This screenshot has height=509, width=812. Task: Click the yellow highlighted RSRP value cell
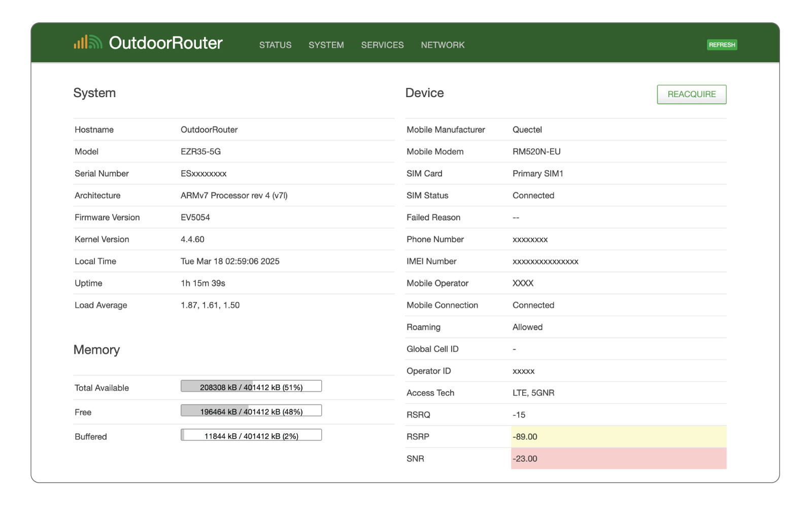point(618,437)
